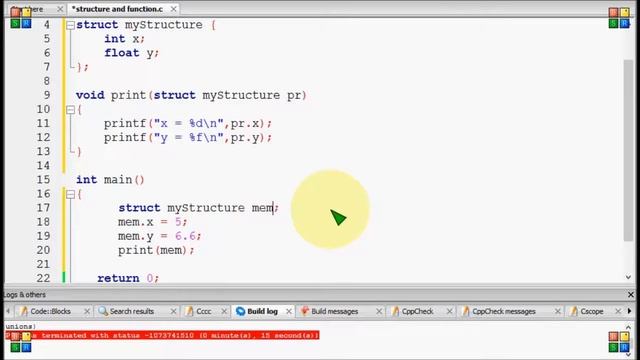Collapse the main function fold on line 16
640x360 pixels.
click(70, 194)
